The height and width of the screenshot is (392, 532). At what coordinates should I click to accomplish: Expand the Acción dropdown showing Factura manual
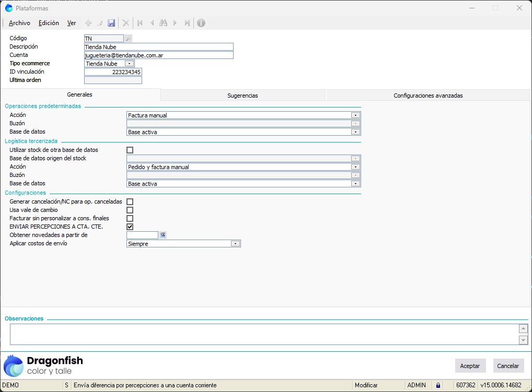355,115
